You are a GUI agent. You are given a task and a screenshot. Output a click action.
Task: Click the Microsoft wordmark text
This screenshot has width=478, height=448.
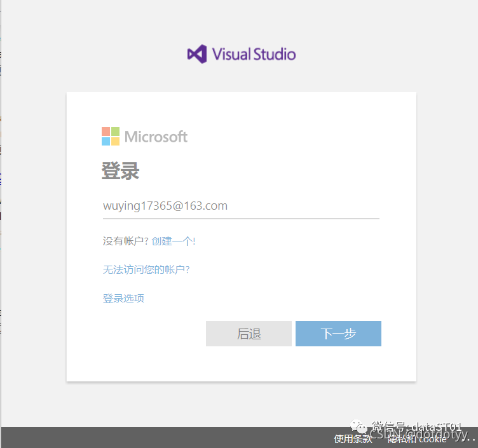click(x=156, y=137)
